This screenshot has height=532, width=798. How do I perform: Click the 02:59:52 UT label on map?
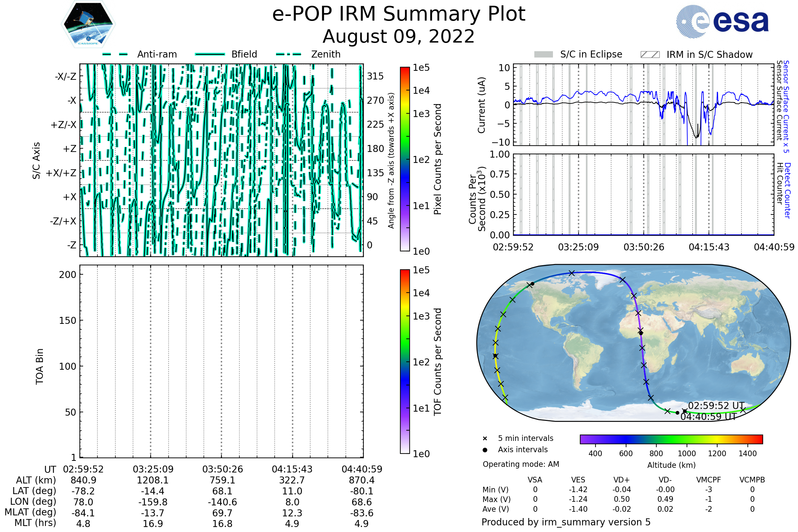point(716,406)
